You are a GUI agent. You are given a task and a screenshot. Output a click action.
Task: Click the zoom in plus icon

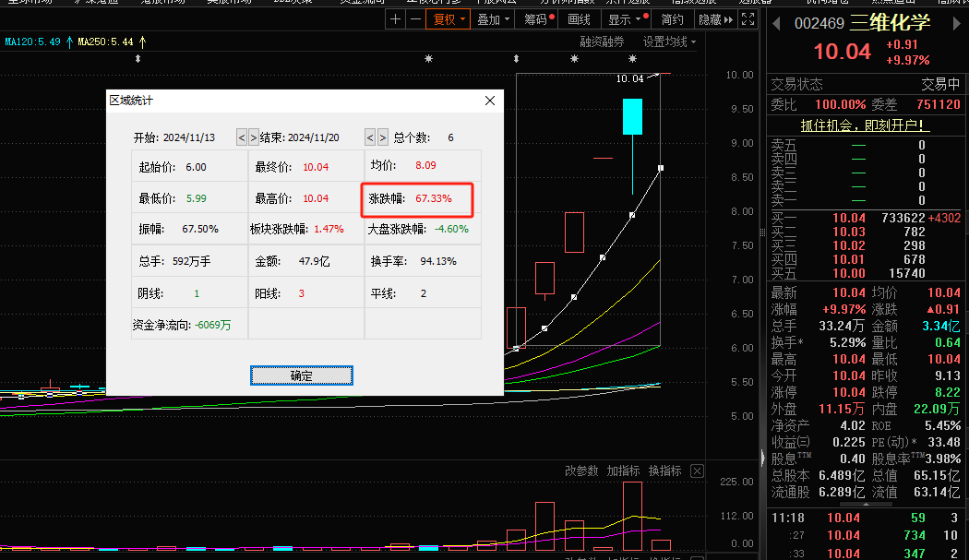pos(396,19)
